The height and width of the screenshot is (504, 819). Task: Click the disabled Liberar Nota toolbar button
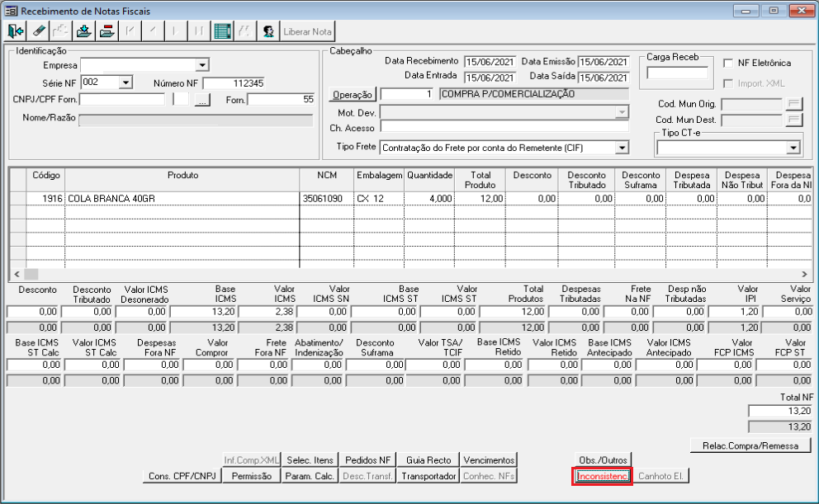coord(307,31)
